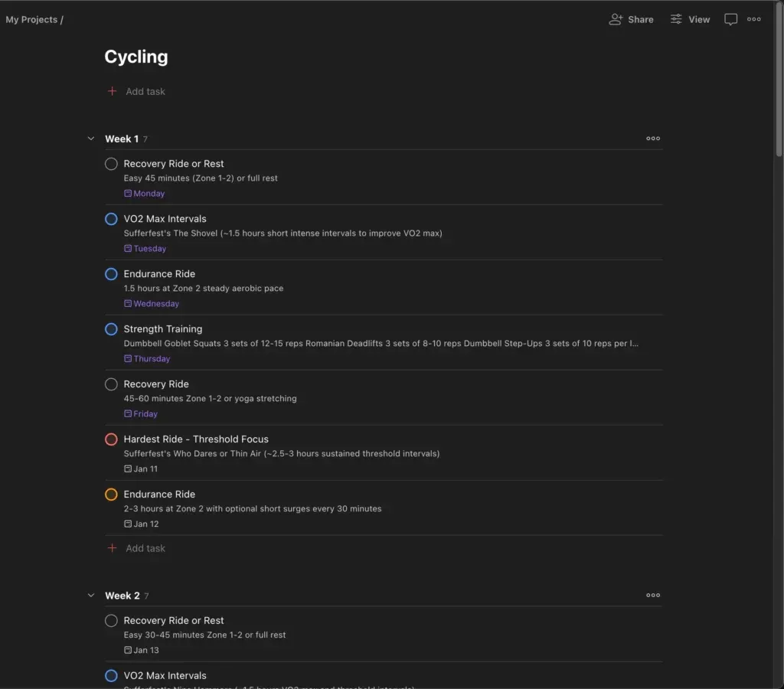Open the project more options menu
Image resolution: width=784 pixels, height=689 pixels.
pos(753,19)
